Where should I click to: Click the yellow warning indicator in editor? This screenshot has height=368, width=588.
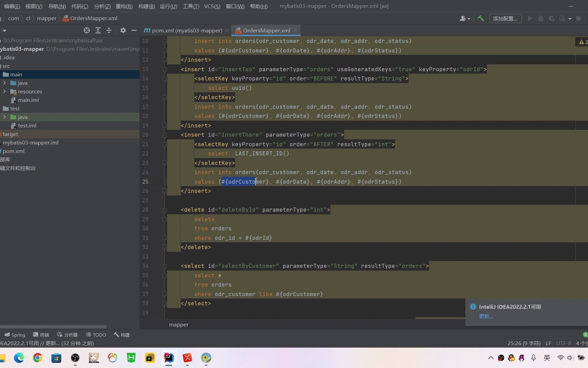[582, 42]
